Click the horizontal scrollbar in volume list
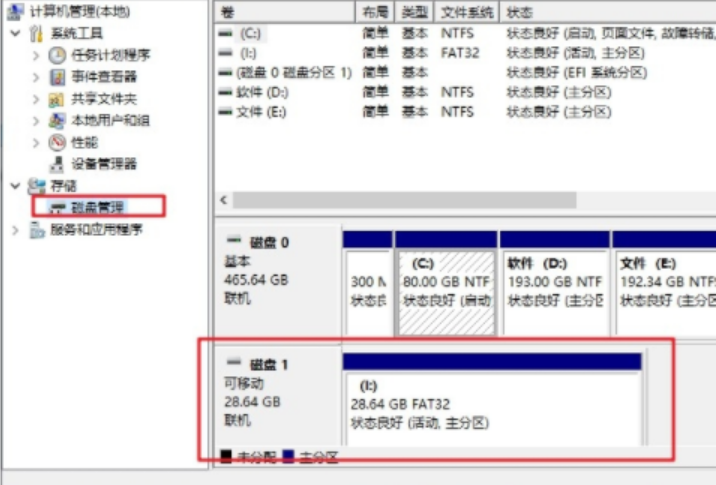The width and height of the screenshot is (716, 485). [x=400, y=199]
